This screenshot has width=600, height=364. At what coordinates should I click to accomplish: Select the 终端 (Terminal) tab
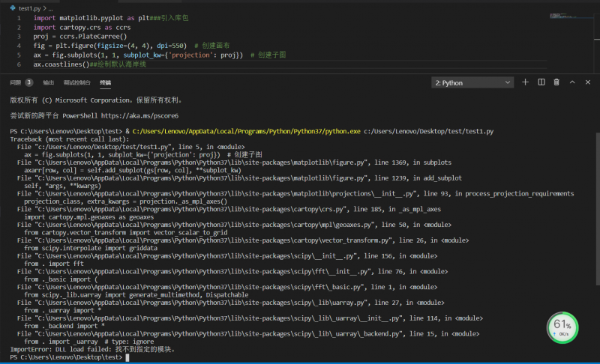(105, 82)
